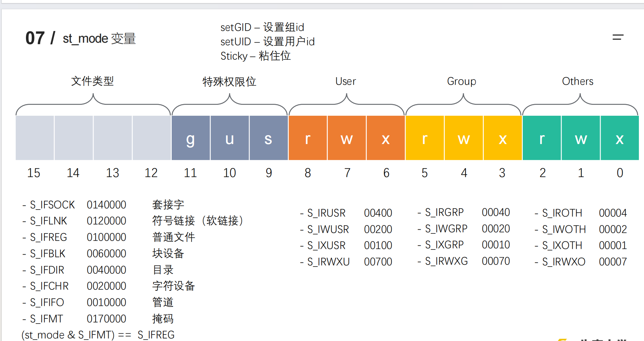Screen dimensions: 644x341
Task: Click the '掩码' description
Action: pyautogui.click(x=163, y=319)
